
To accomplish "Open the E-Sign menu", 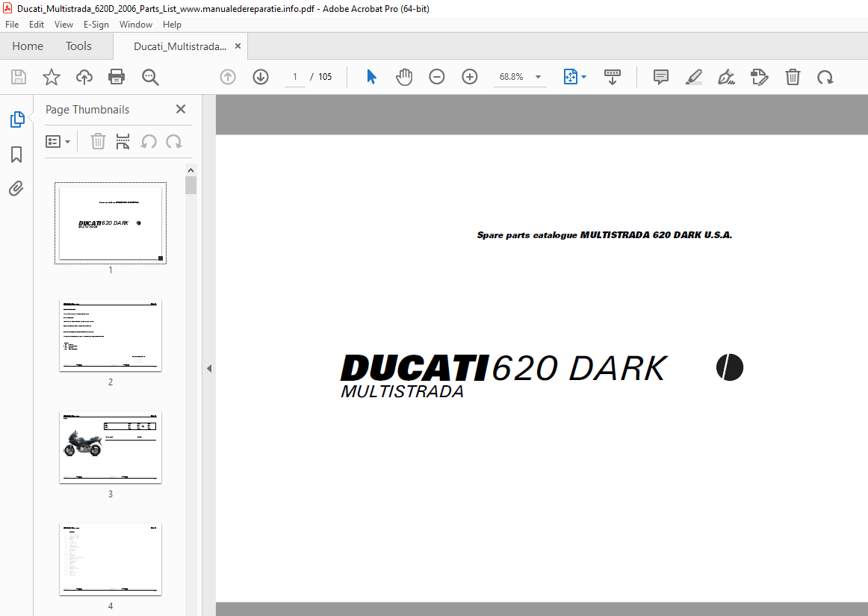I will coord(96,24).
